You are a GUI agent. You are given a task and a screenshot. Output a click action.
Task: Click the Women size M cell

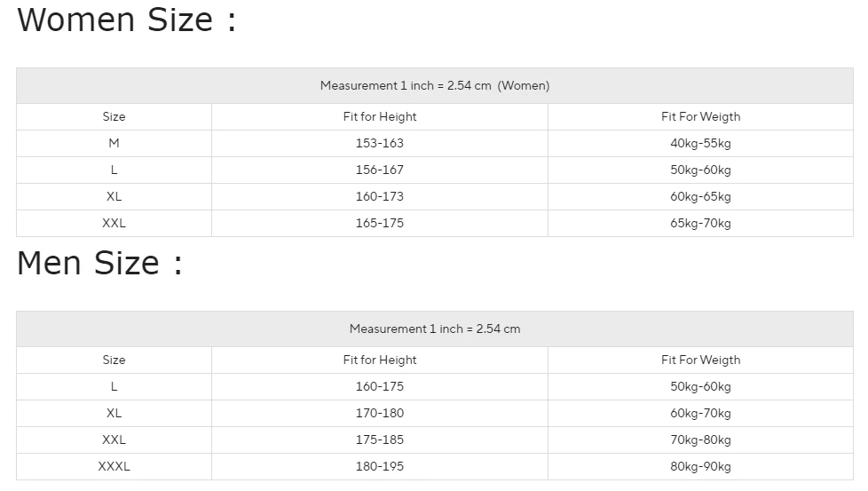click(x=114, y=144)
